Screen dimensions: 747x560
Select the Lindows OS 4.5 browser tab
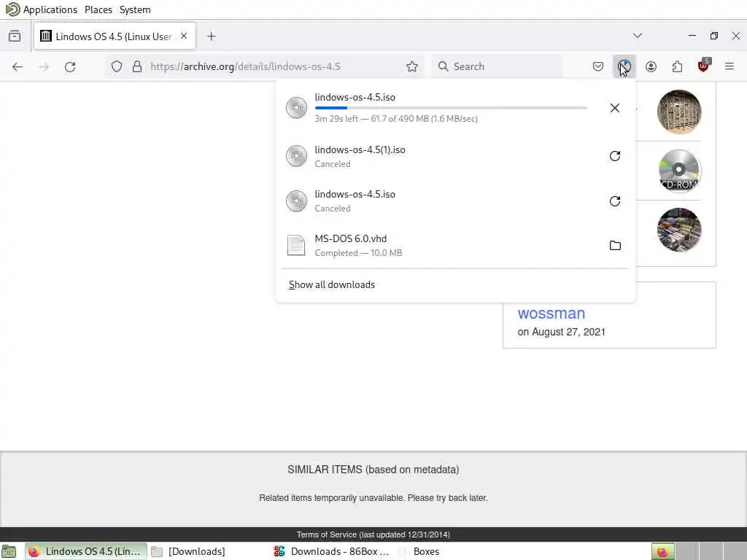(115, 36)
